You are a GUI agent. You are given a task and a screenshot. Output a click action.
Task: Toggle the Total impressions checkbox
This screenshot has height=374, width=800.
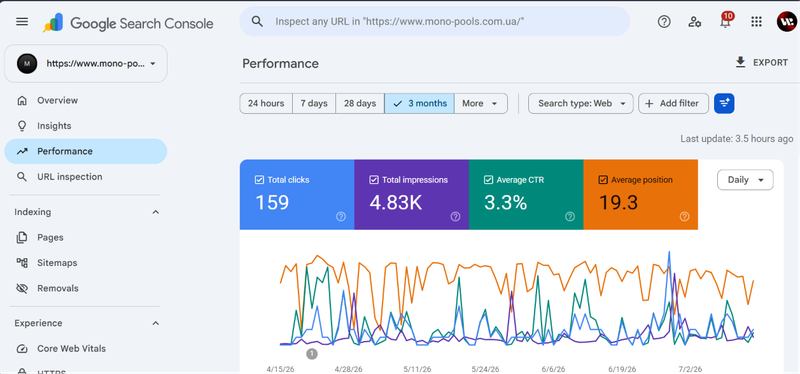coord(374,180)
